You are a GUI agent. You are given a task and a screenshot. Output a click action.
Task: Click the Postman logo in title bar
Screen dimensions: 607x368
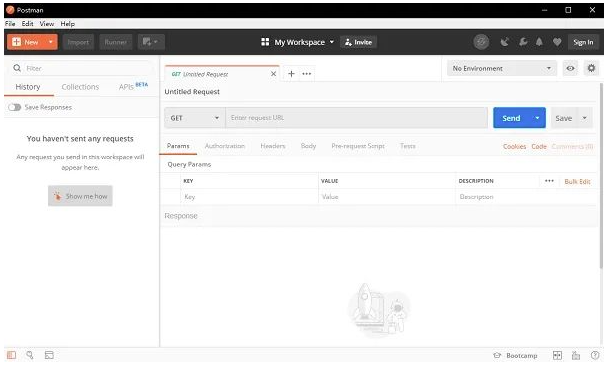tap(10, 10)
